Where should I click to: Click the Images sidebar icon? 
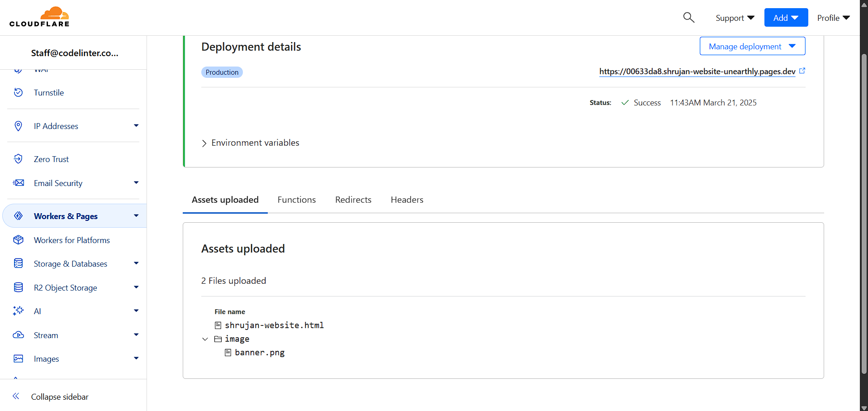(18, 358)
